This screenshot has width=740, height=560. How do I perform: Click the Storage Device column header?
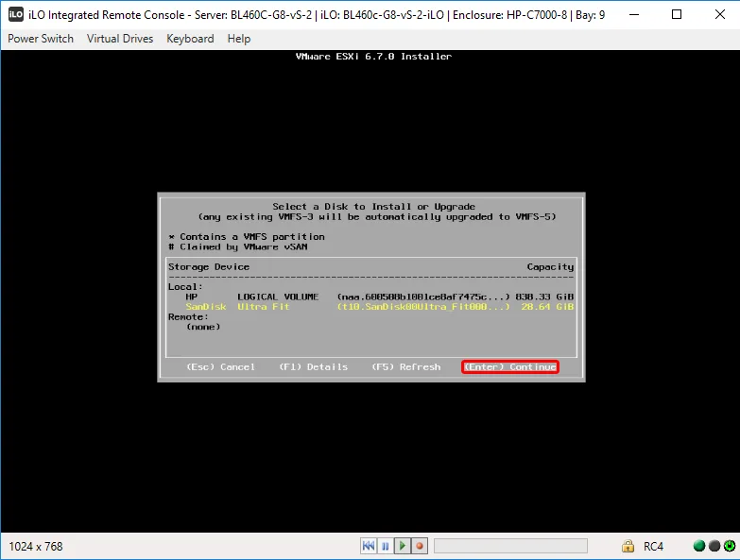click(x=209, y=267)
